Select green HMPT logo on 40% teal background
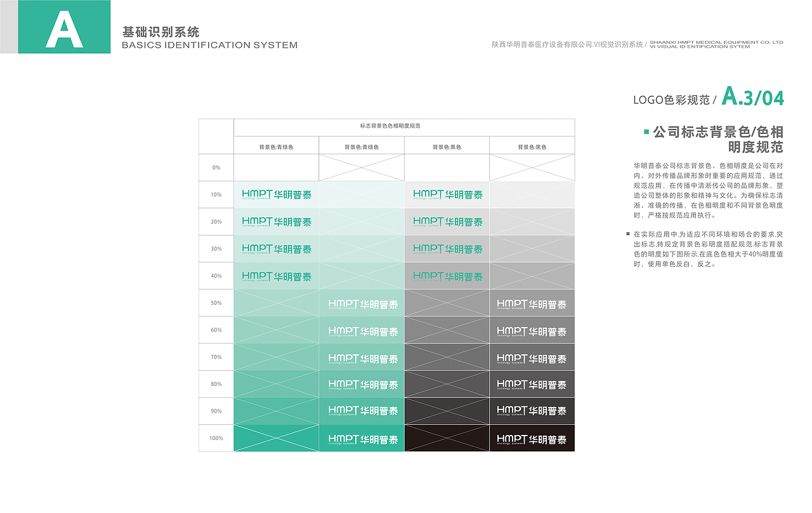 click(x=277, y=276)
